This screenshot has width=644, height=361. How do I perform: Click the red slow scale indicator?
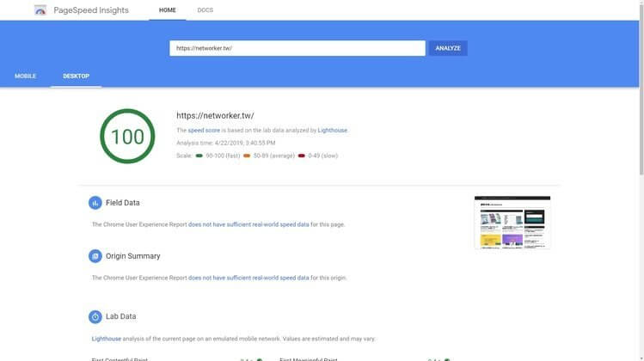tap(302, 156)
